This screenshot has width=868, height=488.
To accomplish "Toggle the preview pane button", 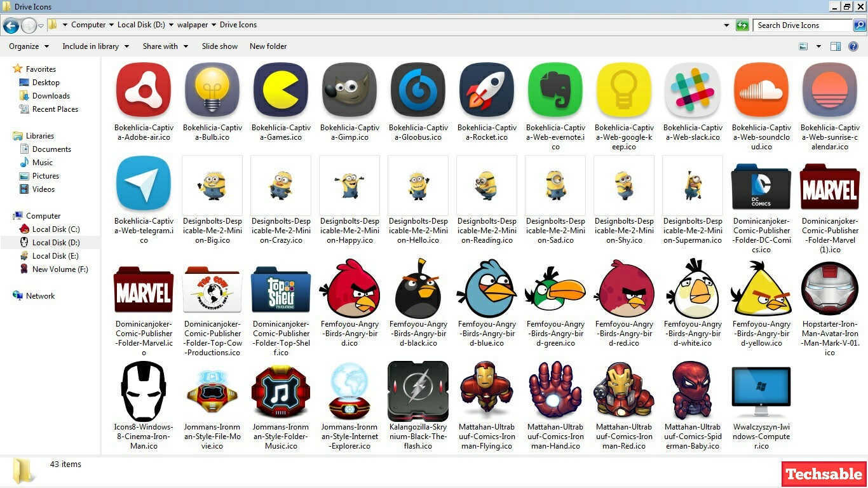I will [836, 46].
